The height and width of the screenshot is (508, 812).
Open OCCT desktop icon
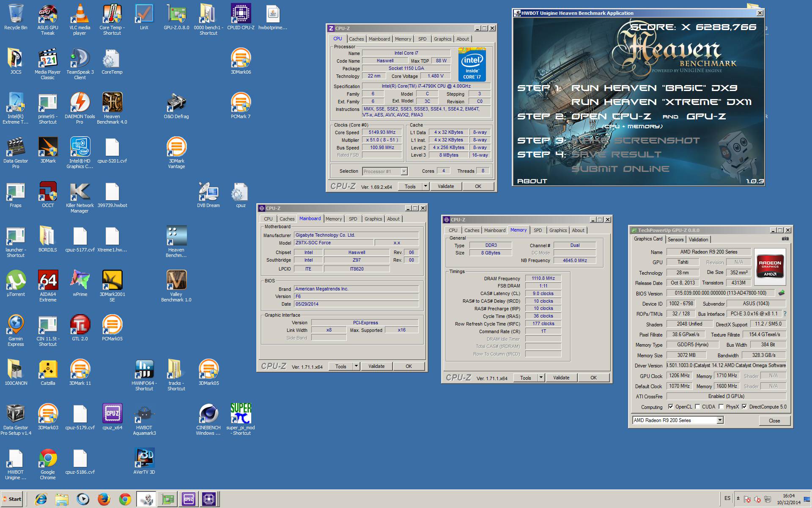[x=48, y=195]
